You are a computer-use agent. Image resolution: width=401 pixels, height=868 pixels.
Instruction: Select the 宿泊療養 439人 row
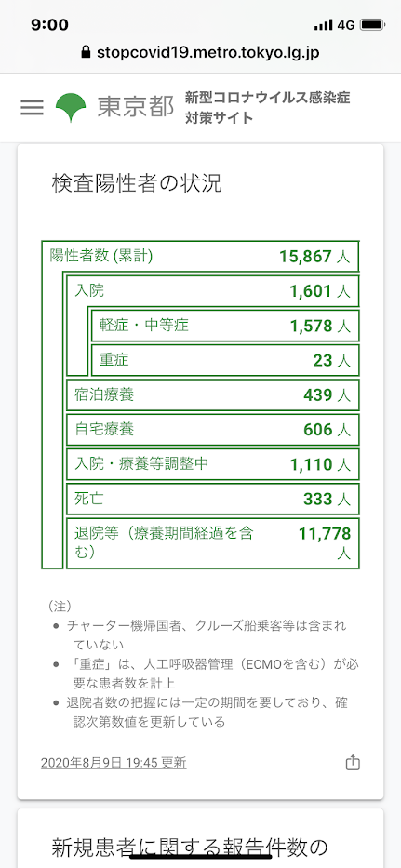tap(213, 394)
